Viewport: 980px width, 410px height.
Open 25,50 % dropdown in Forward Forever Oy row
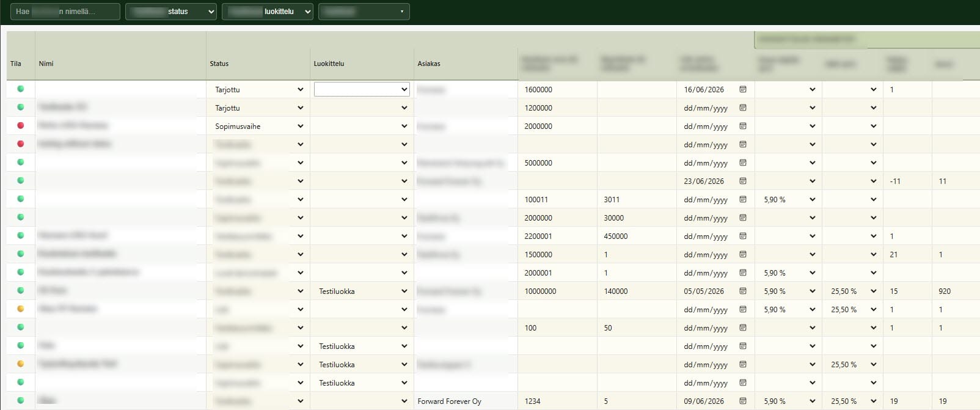coord(853,401)
